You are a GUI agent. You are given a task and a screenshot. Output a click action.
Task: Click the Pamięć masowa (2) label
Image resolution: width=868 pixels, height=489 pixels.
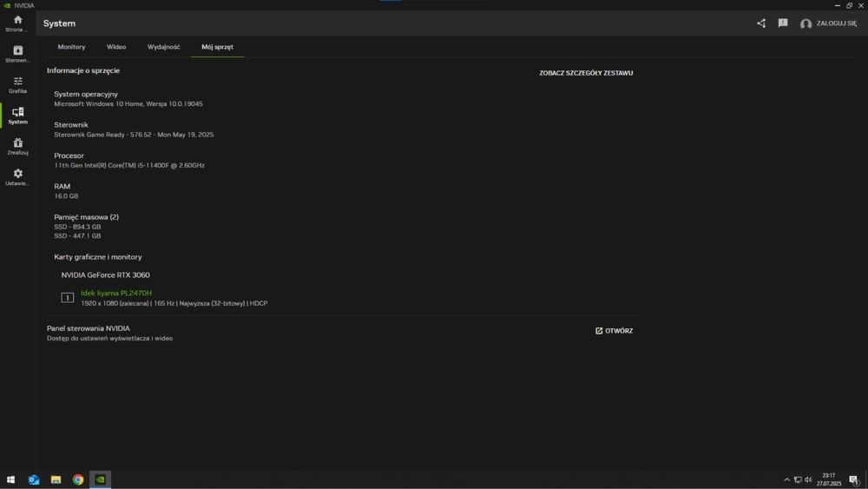pos(86,217)
